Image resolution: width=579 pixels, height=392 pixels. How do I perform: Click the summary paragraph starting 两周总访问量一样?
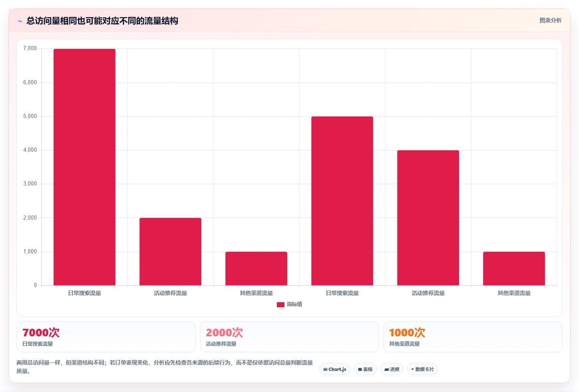tap(165, 367)
